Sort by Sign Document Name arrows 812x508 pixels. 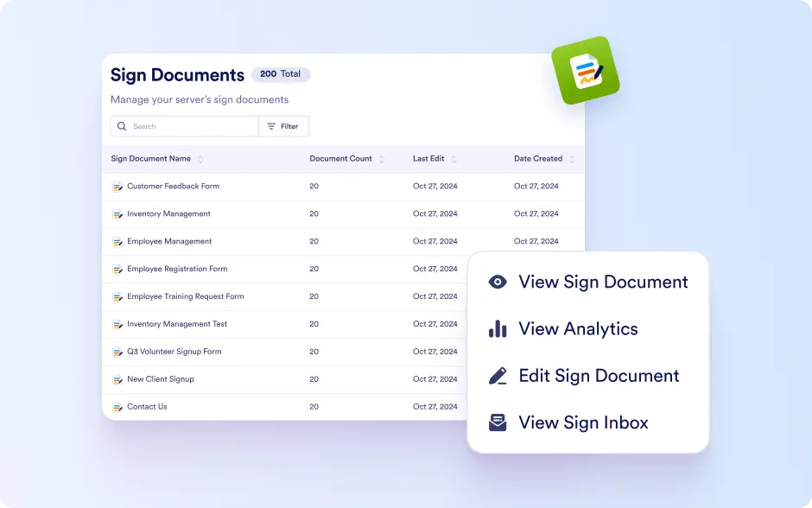pyautogui.click(x=200, y=159)
